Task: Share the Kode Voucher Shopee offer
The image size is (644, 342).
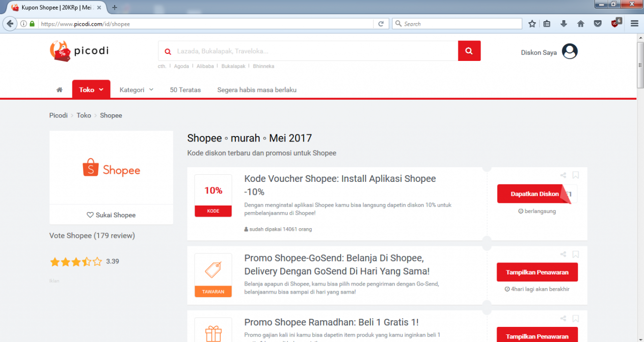Action: (x=563, y=175)
